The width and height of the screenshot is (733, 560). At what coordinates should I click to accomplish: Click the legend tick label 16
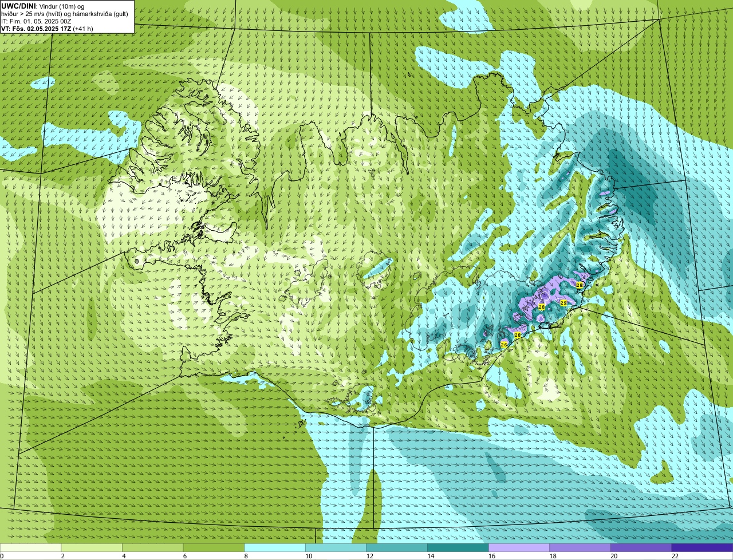(x=492, y=556)
